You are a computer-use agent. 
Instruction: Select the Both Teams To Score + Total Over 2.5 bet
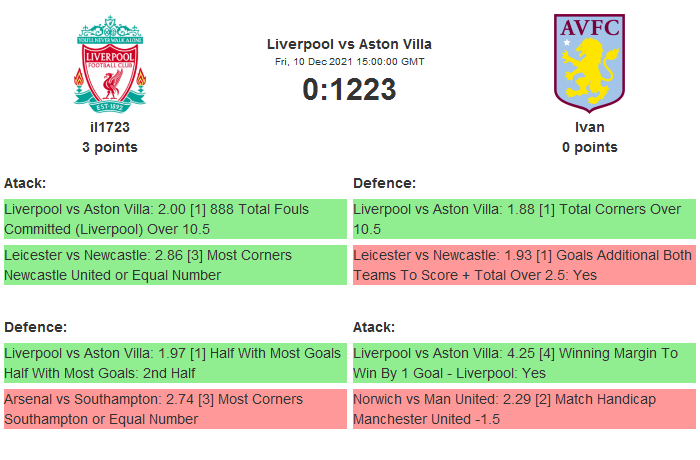pyautogui.click(x=523, y=265)
